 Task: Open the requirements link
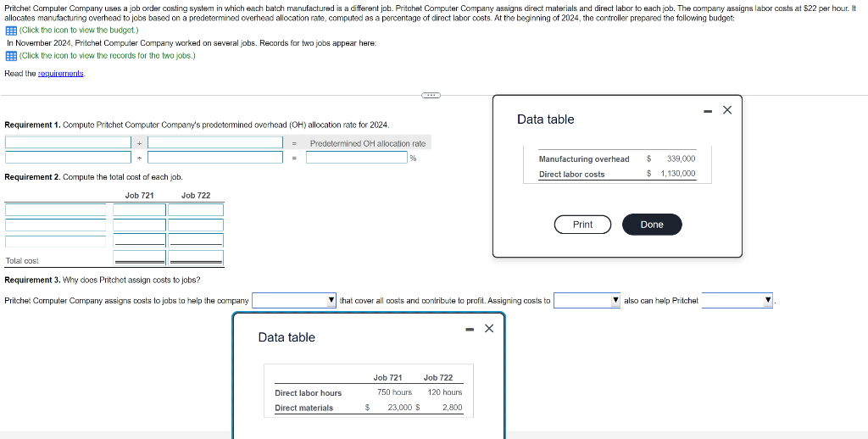point(61,74)
